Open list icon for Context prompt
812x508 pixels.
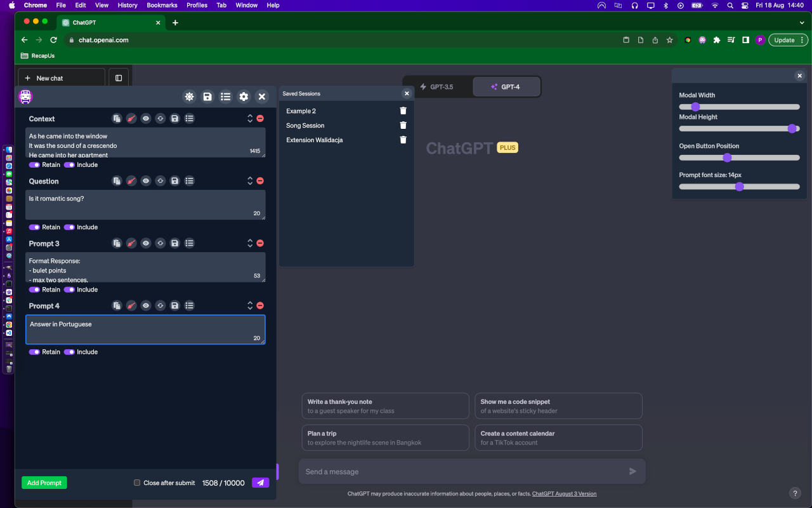(x=190, y=119)
